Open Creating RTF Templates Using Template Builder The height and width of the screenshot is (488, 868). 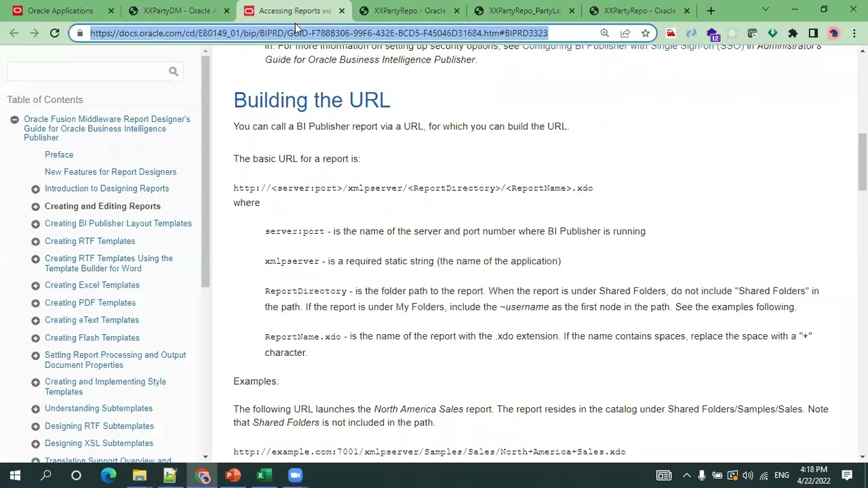click(108, 264)
